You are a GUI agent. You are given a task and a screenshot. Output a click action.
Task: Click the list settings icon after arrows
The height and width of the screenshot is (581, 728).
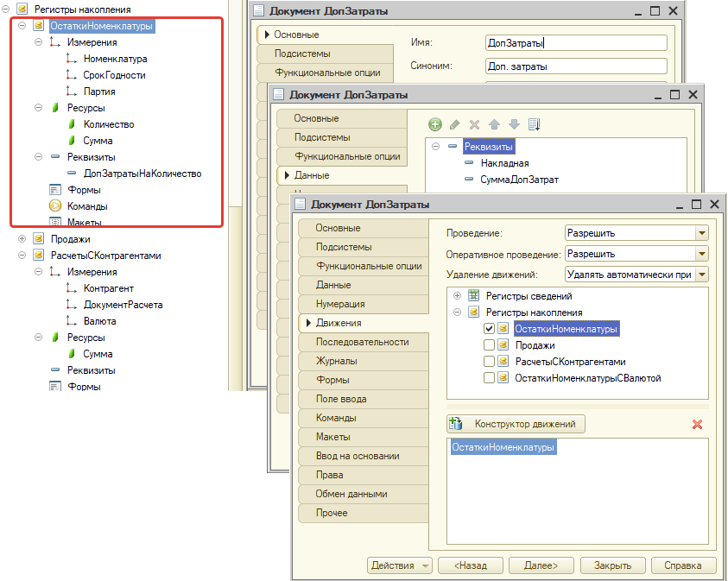(x=534, y=124)
